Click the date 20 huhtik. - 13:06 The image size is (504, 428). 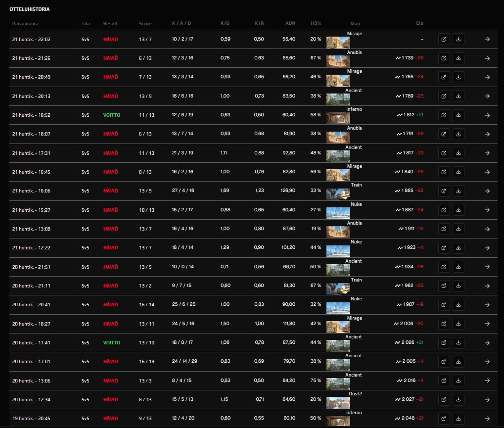coord(31,380)
